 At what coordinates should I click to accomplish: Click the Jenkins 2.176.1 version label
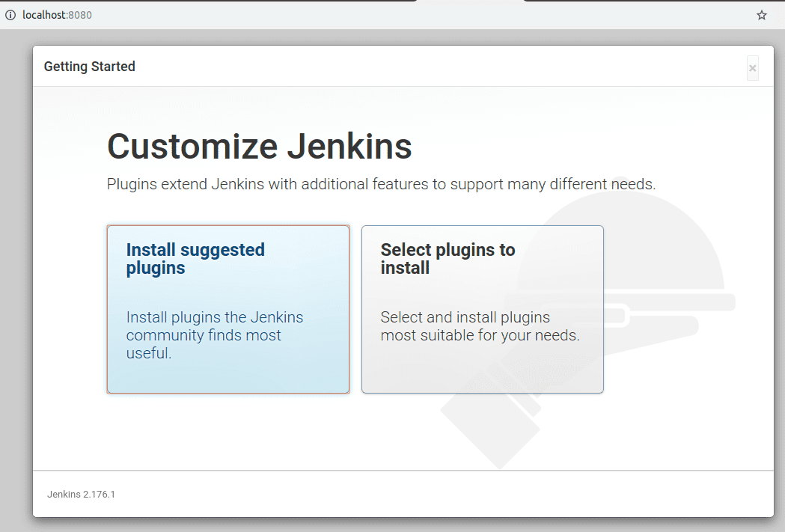[x=81, y=495]
